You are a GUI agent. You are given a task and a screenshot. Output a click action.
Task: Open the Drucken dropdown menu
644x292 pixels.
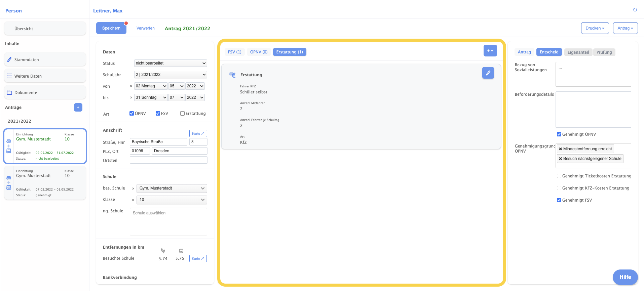[x=595, y=28]
